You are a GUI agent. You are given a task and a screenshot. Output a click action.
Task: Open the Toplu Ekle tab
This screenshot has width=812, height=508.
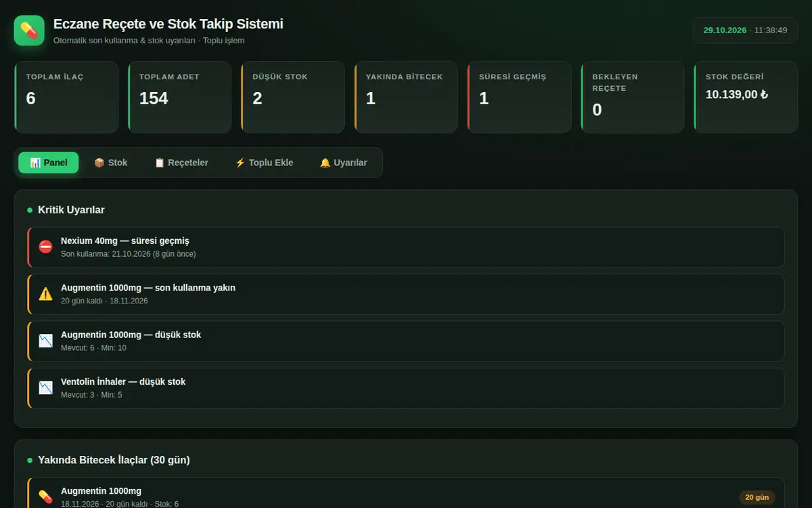(264, 163)
